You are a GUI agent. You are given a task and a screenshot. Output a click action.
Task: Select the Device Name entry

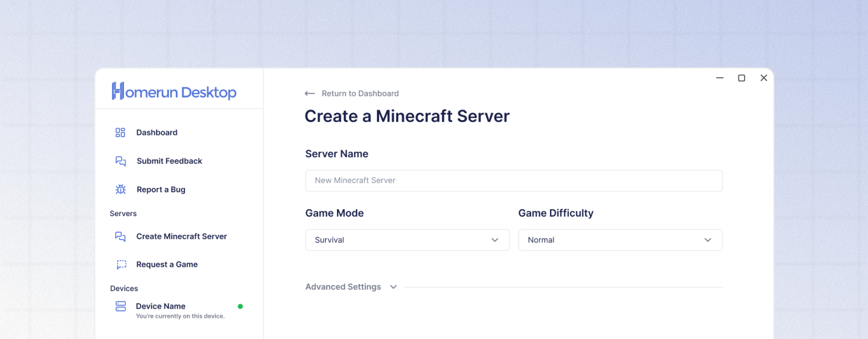tap(160, 306)
